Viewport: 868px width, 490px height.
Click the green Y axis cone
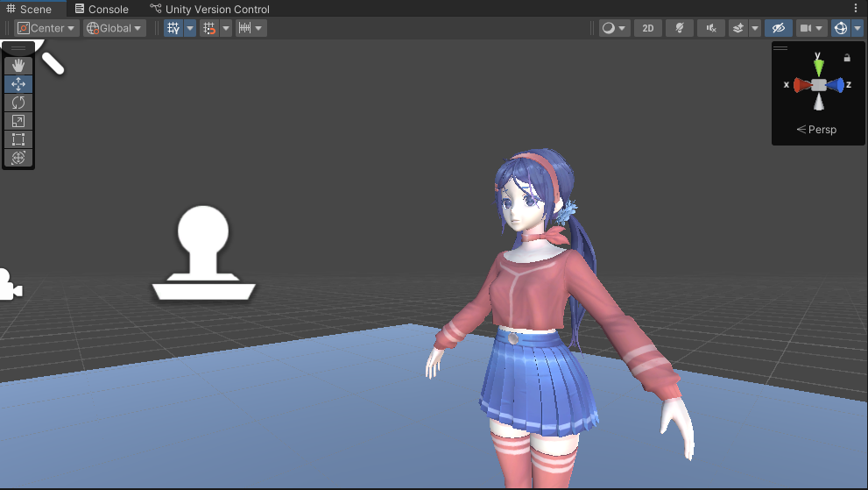point(818,67)
